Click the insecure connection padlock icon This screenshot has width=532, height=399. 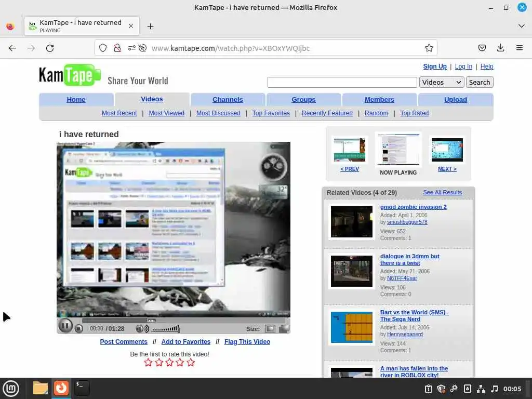[117, 48]
